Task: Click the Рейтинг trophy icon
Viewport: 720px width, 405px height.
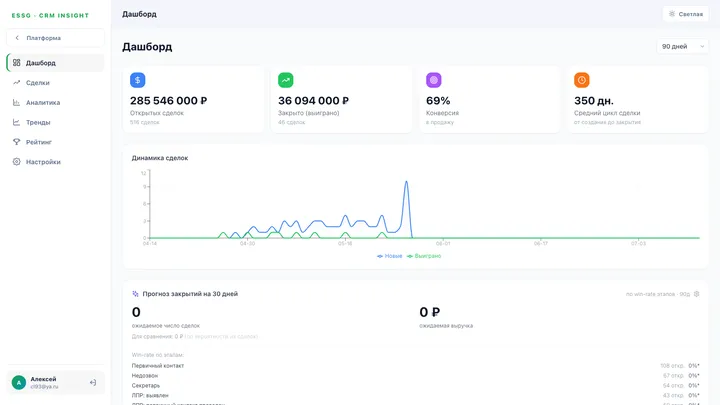Action: (17, 142)
